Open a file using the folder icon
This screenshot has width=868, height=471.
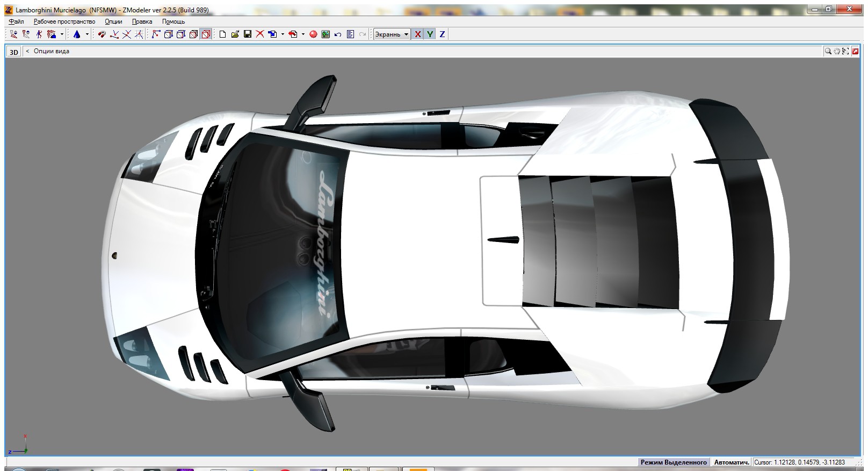click(235, 34)
